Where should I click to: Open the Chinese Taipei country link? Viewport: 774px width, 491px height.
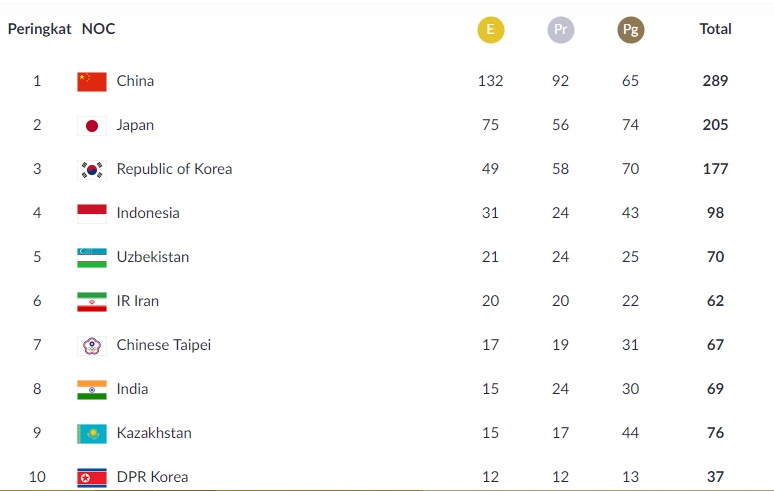163,345
